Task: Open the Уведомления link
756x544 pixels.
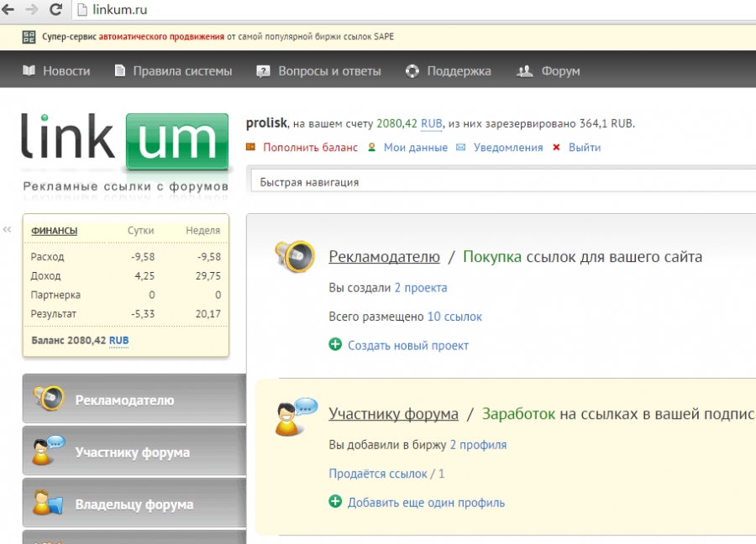Action: [508, 148]
